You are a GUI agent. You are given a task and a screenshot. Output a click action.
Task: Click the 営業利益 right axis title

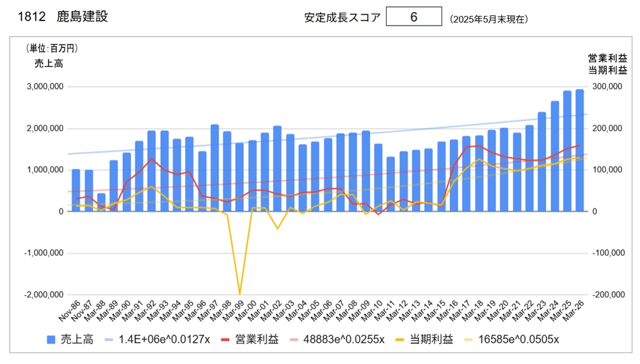coord(607,58)
